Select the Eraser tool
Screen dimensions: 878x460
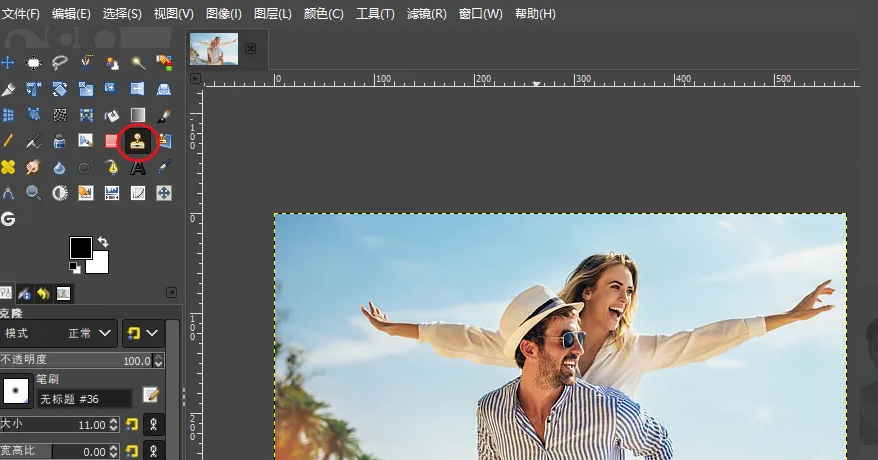(x=112, y=141)
